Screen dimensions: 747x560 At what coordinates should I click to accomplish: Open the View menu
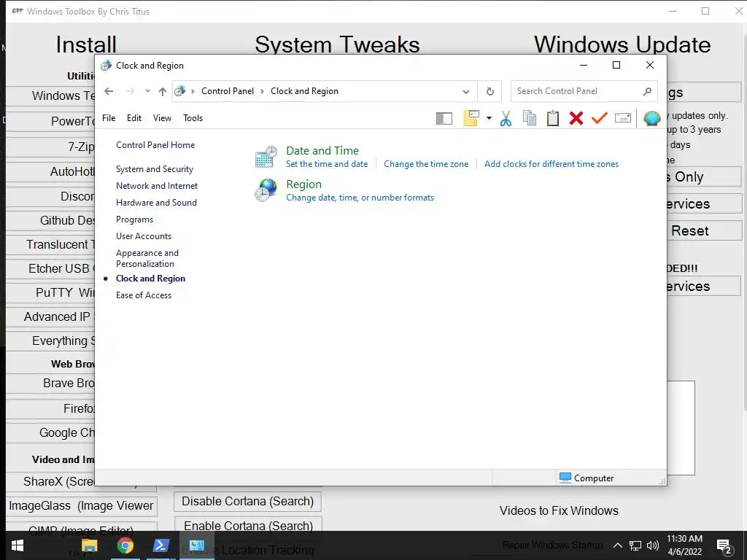click(162, 118)
